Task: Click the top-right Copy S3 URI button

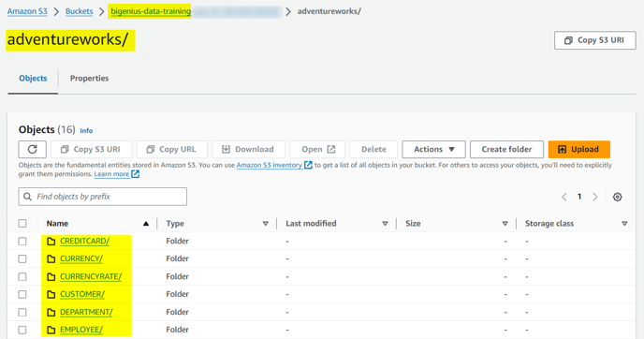Action: (x=594, y=40)
